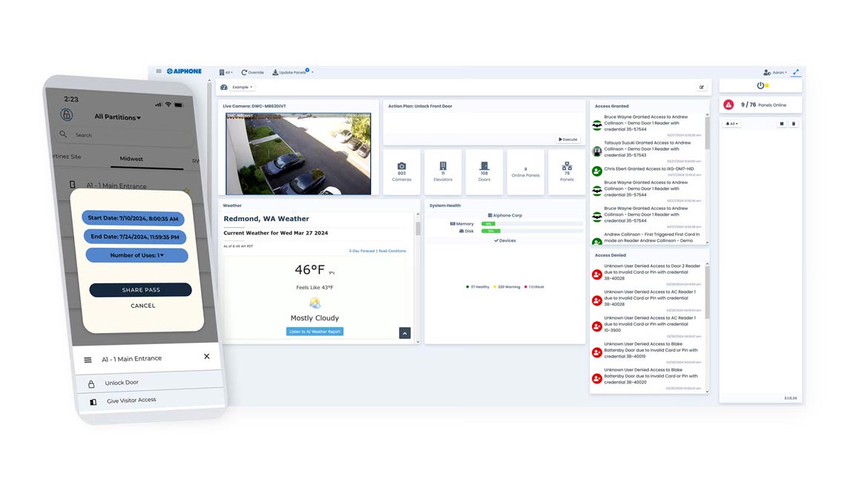868x488 pixels.
Task: Open the 803 Cameras tile
Action: [401, 172]
